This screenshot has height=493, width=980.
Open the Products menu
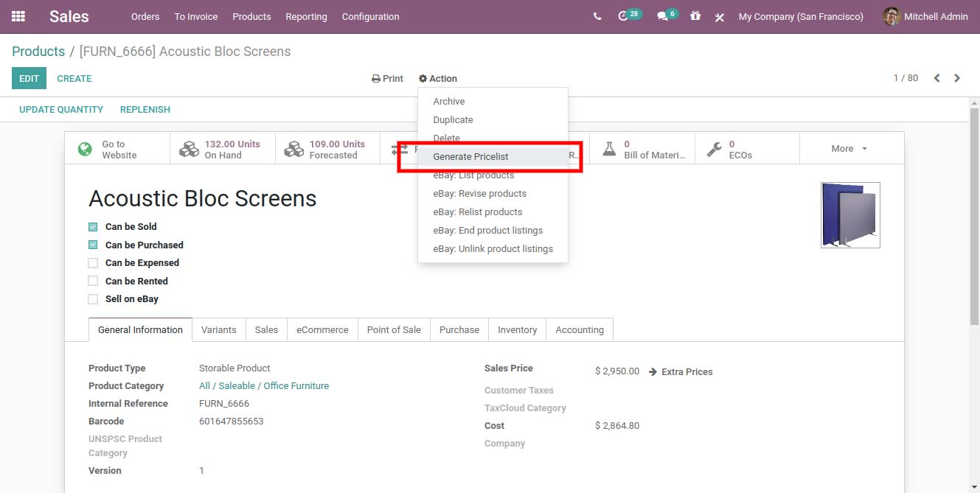point(251,16)
